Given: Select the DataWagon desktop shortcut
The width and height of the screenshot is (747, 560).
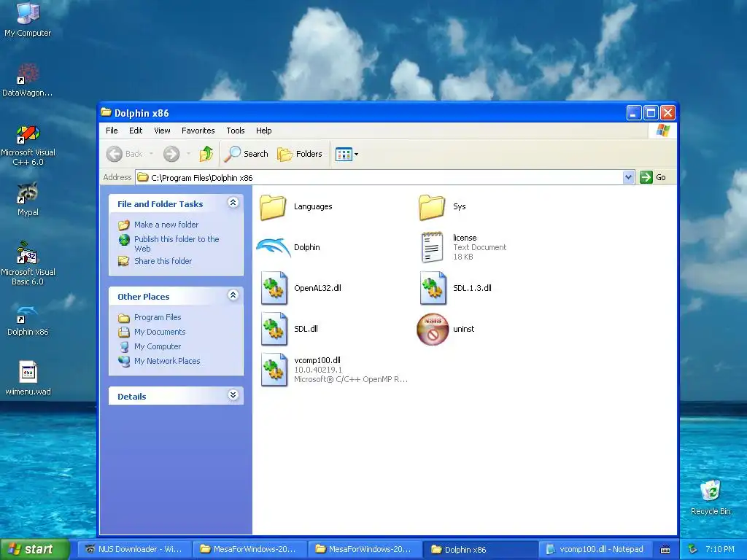Looking at the screenshot, I should 28,79.
